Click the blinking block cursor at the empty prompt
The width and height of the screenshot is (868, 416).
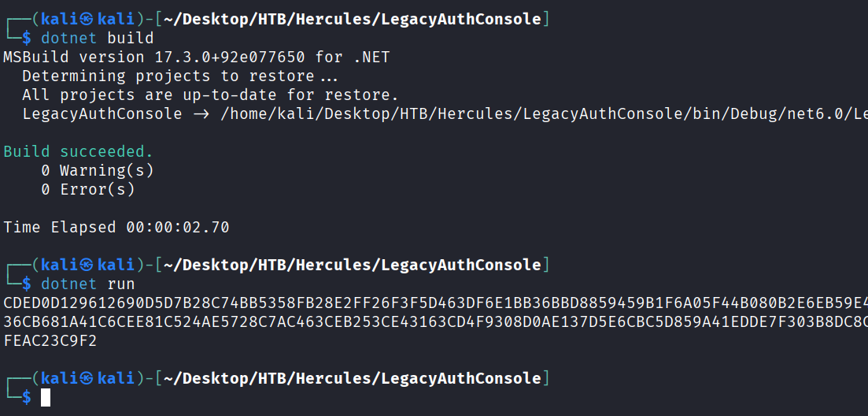[x=46, y=398]
